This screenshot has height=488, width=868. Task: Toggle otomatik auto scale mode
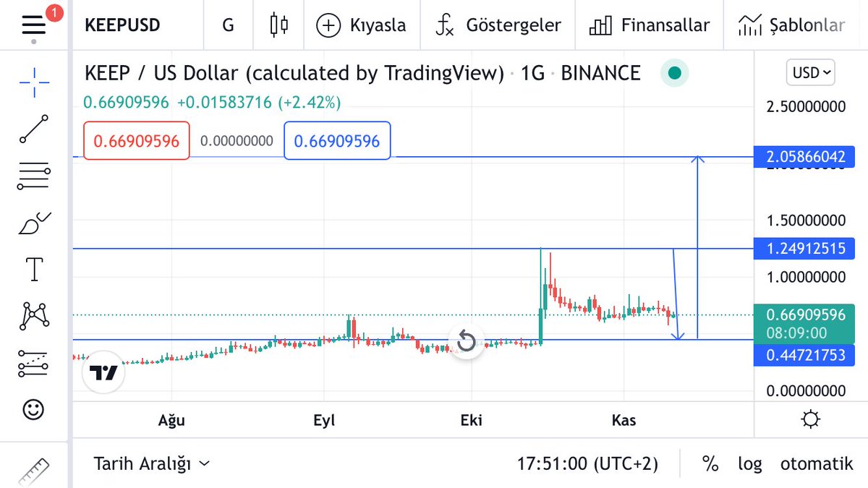(x=817, y=463)
